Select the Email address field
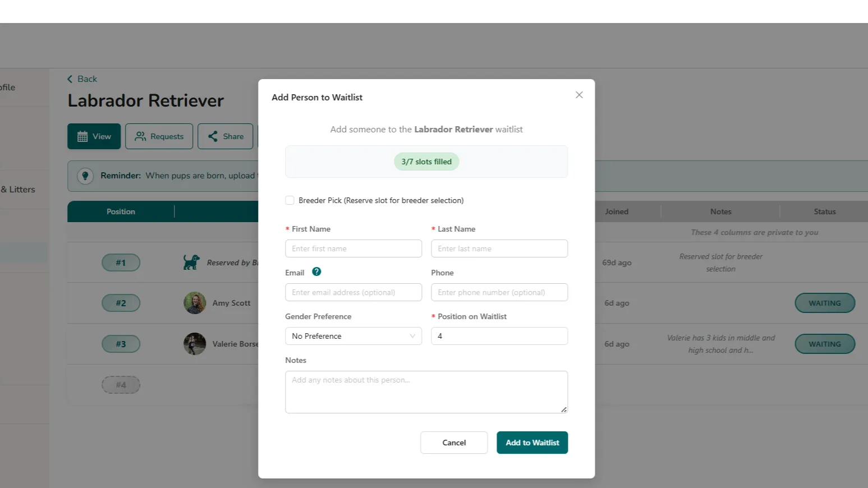 (353, 292)
